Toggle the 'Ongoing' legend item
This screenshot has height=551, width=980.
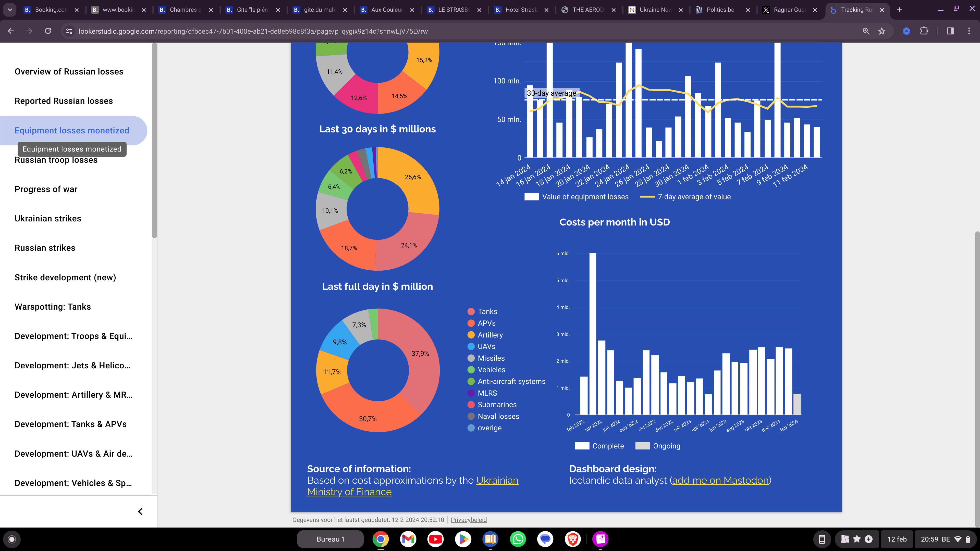pos(666,446)
